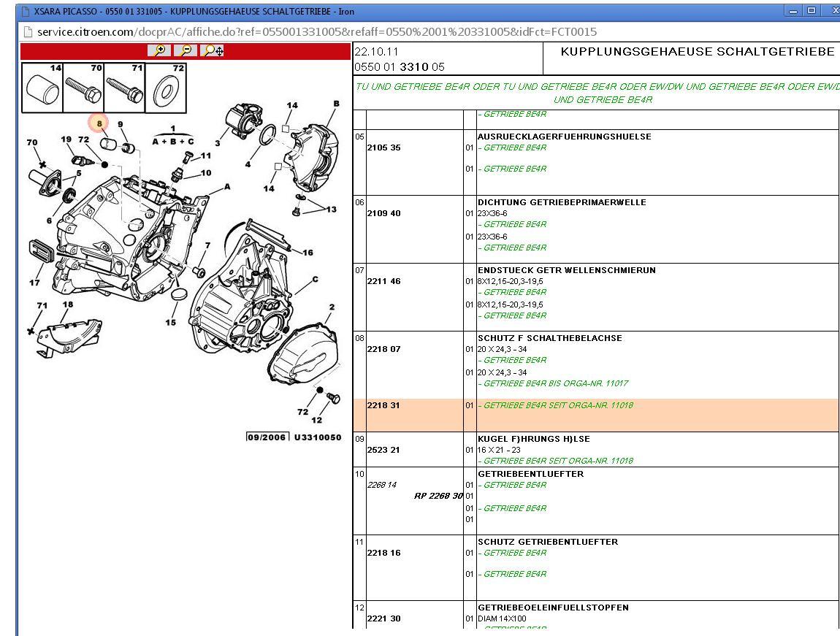
Task: Click callout number 2 in diagram
Action: [x=332, y=307]
